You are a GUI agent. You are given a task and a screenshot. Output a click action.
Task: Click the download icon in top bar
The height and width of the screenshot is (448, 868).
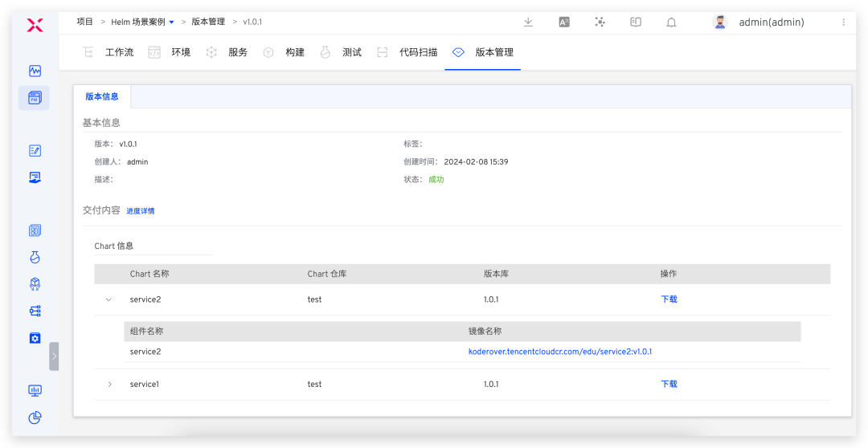528,22
